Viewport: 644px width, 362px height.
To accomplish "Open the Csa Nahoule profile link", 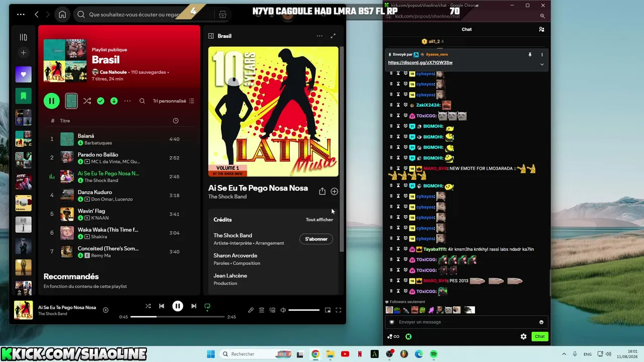I will 113,72.
